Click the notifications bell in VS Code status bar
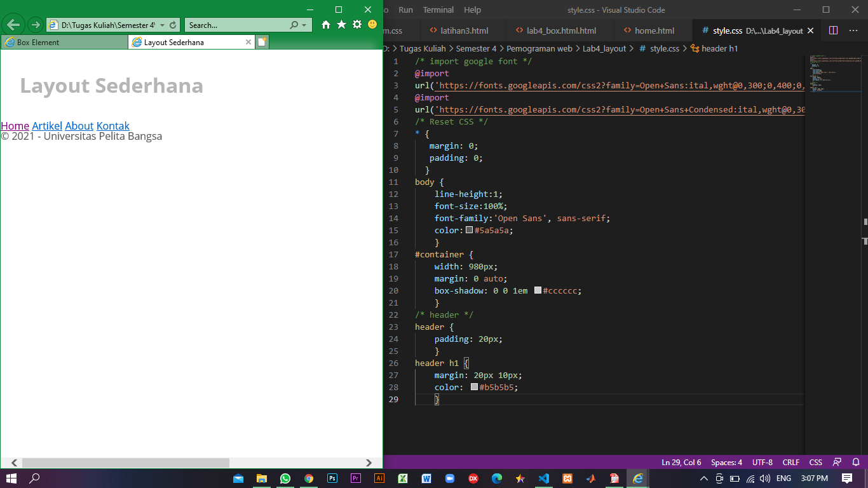This screenshot has height=488, width=868. pos(857,462)
